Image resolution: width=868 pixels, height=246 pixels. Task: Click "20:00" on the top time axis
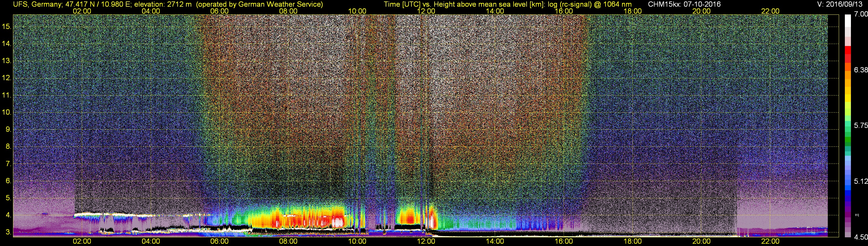click(x=702, y=11)
